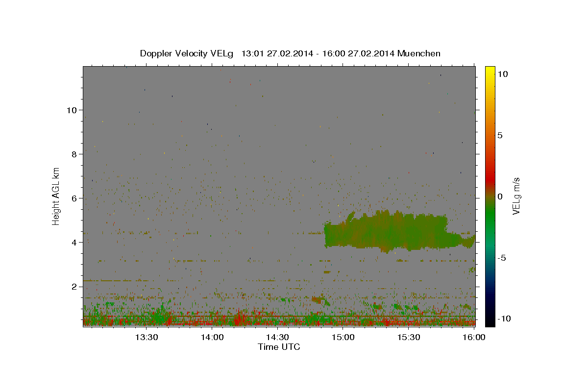This screenshot has height=392, width=588.
Task: Click the red-green noise band near ground
Action: (279, 318)
